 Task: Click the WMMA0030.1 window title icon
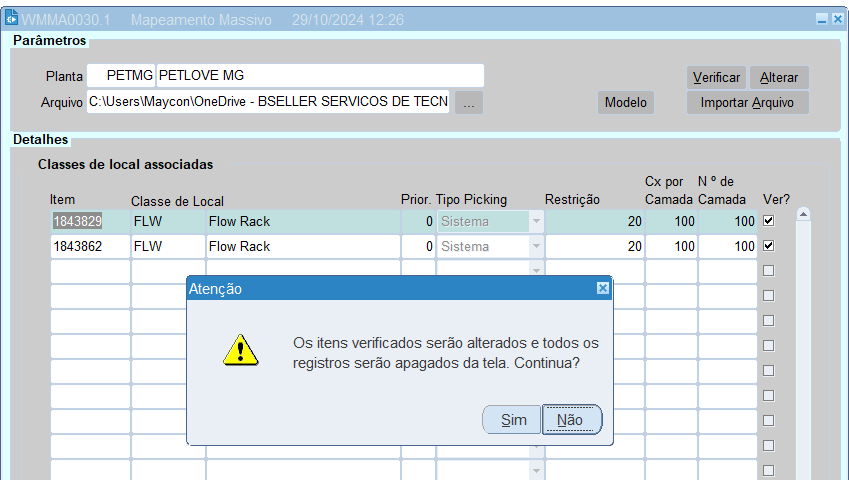[x=12, y=19]
